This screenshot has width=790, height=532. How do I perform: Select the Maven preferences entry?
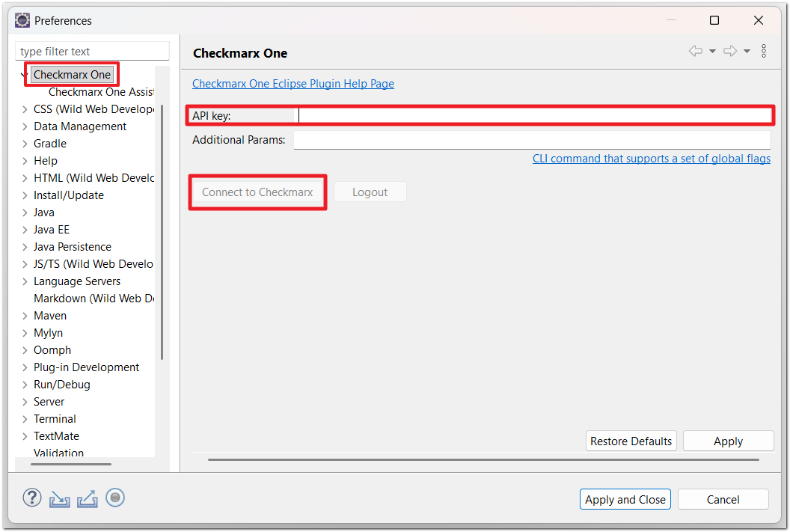50,315
